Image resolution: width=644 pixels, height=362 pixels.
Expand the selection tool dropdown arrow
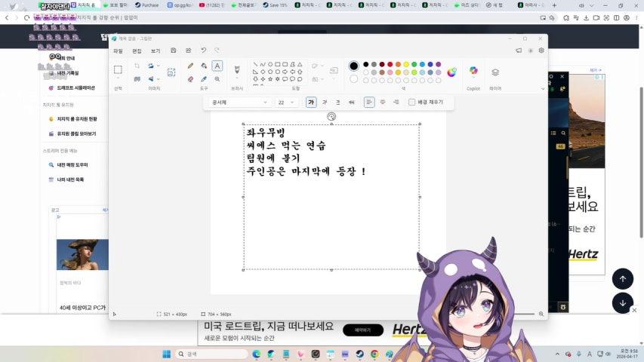coord(118,78)
